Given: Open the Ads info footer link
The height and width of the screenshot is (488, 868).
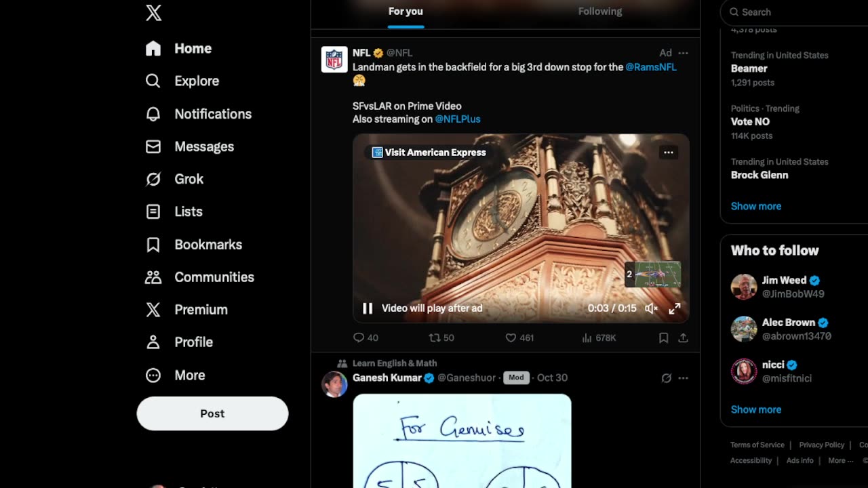Looking at the screenshot, I should 800,461.
